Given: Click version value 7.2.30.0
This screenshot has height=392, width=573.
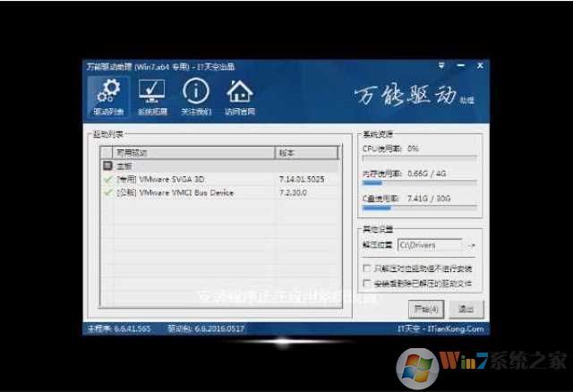Looking at the screenshot, I should click(293, 193).
